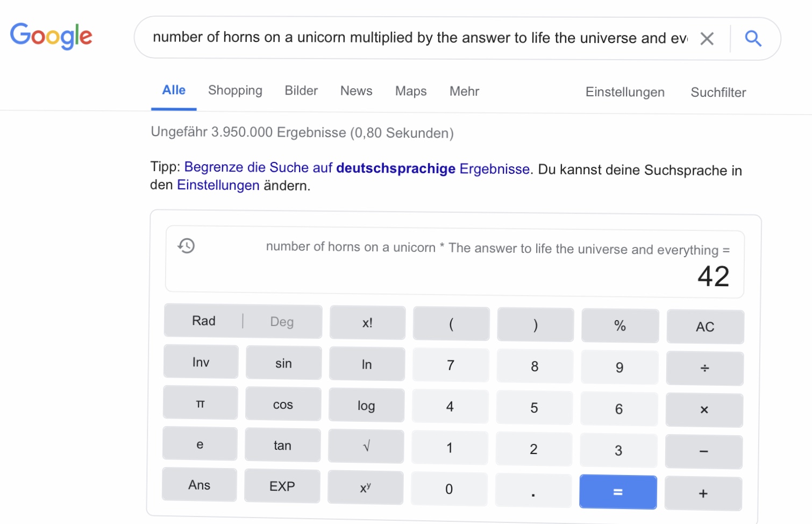Click the multiplication operator key
The height and width of the screenshot is (524, 812).
[x=704, y=410]
